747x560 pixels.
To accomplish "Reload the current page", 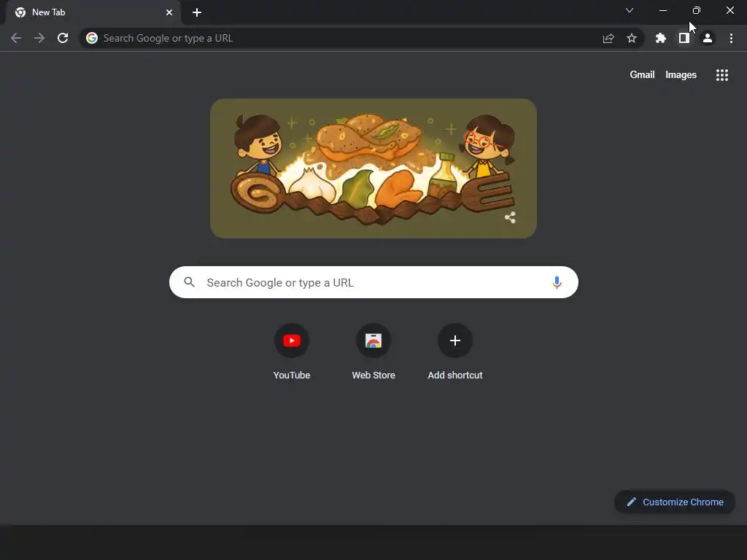I will (x=63, y=38).
